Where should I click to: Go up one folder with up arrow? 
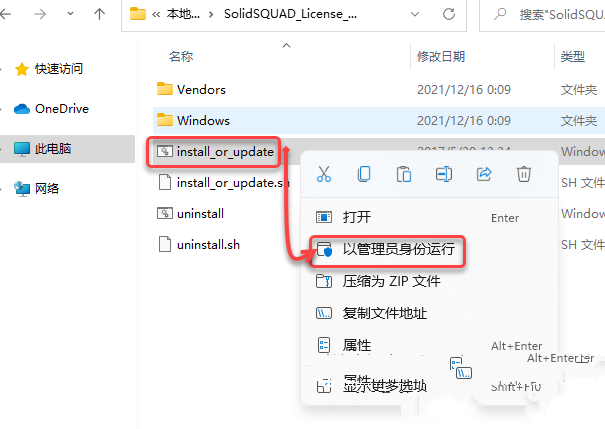point(100,14)
